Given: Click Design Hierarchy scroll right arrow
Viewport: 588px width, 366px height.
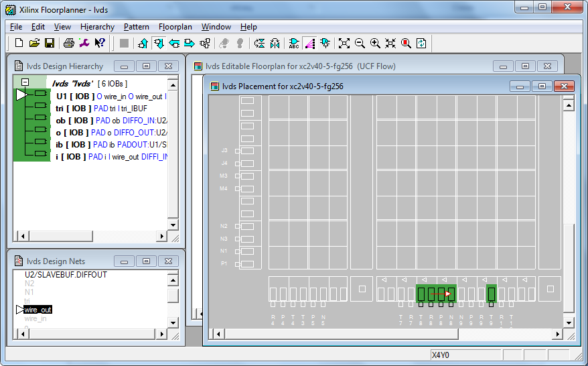Looking at the screenshot, I should pos(161,236).
